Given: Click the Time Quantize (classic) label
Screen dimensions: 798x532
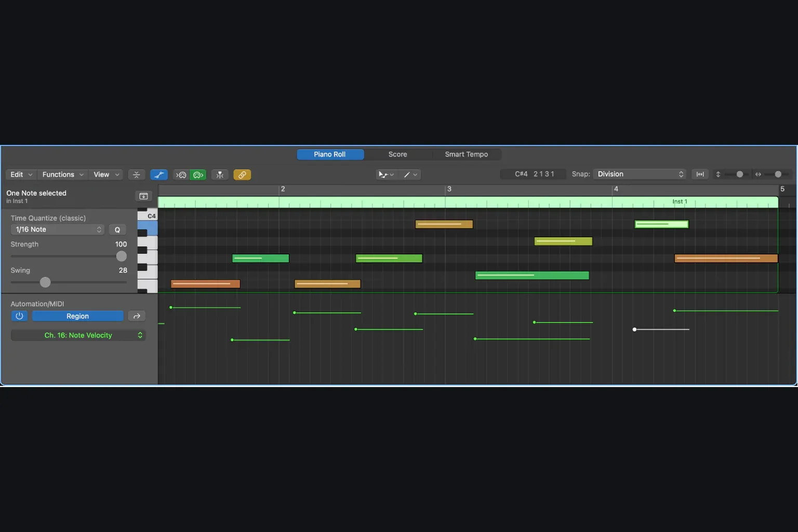Looking at the screenshot, I should coord(48,218).
